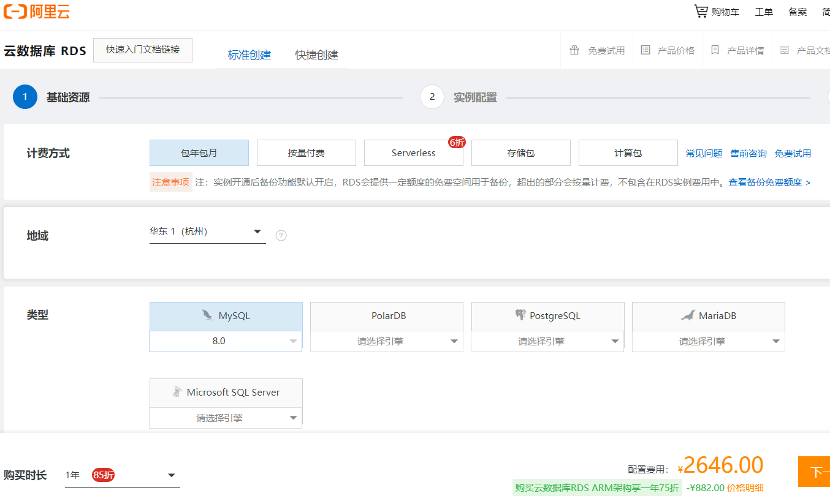The image size is (830, 504).
Task: Choose MySQL database type
Action: coord(226,316)
